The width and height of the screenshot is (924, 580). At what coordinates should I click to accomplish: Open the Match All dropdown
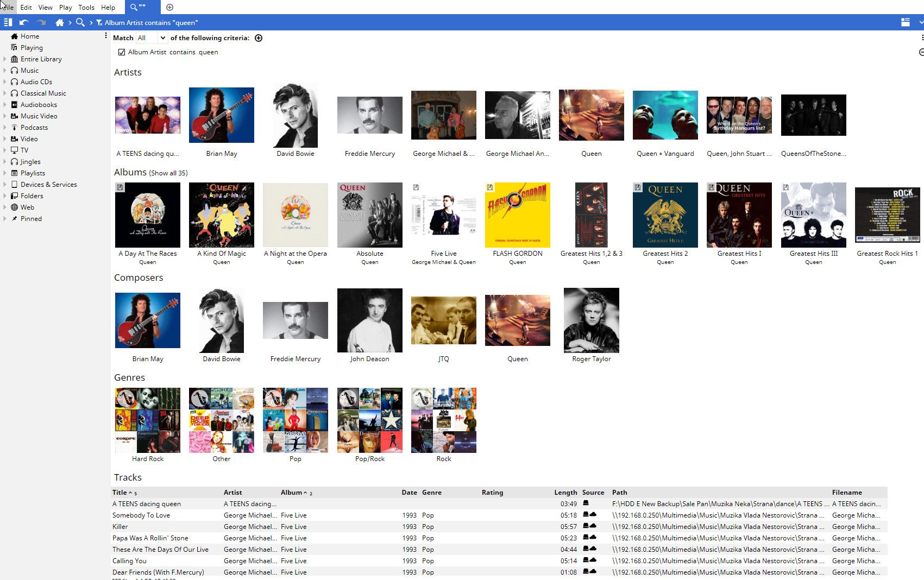tap(152, 38)
